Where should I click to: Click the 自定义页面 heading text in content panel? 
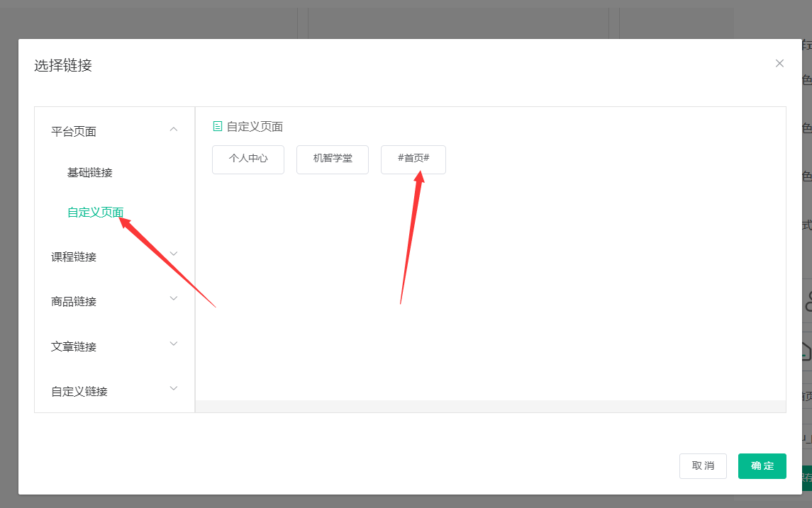click(255, 127)
